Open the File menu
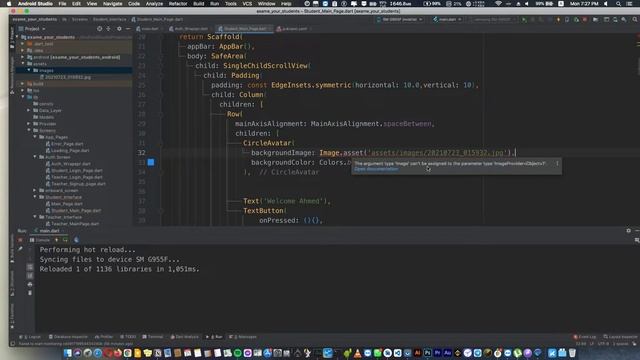The image size is (640, 360). point(62,4)
